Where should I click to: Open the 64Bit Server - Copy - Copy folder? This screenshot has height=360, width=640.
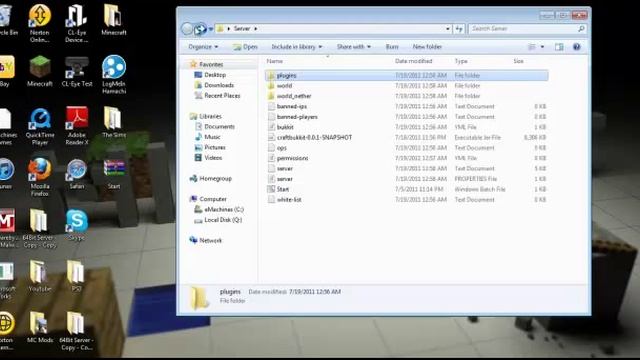pos(40,229)
